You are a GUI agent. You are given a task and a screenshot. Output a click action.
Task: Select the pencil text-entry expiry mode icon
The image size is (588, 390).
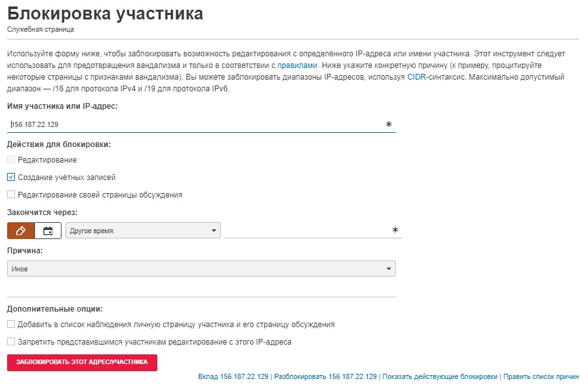click(x=21, y=231)
